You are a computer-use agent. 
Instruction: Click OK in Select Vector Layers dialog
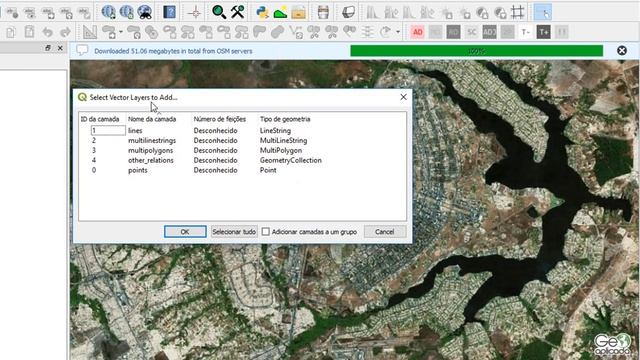(185, 231)
